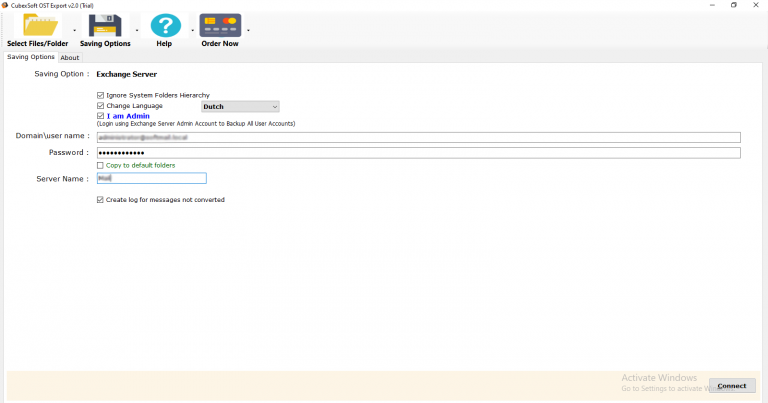
Task: Toggle the I am Admin checkbox
Action: [x=100, y=116]
